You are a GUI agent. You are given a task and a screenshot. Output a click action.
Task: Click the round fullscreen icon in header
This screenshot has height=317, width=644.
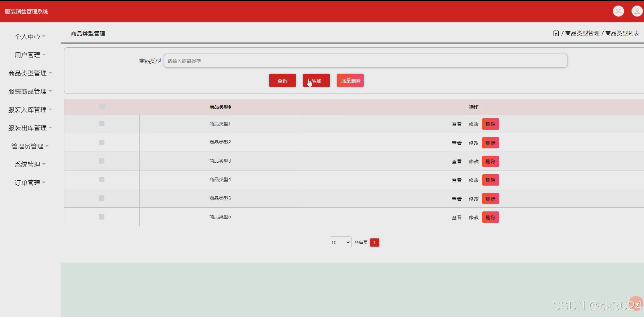pyautogui.click(x=618, y=11)
